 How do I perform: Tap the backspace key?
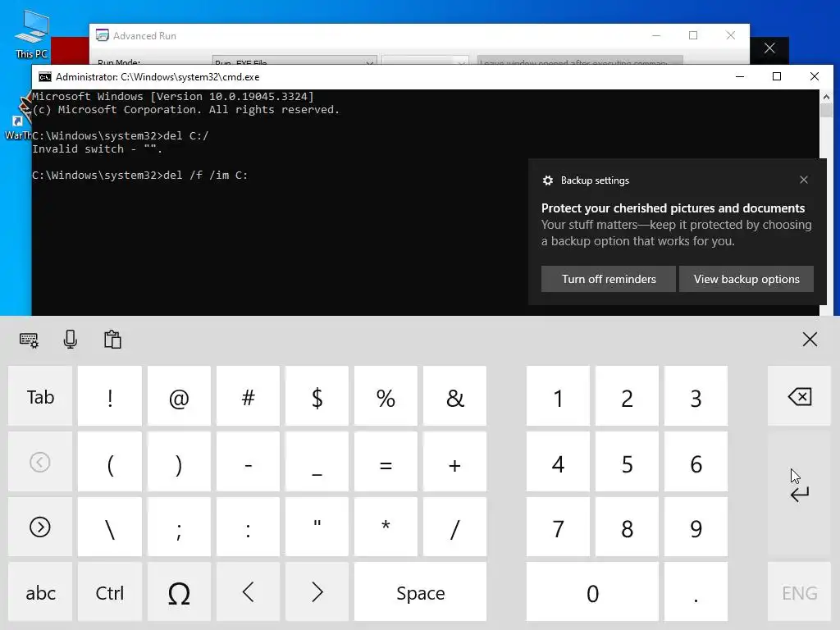(x=799, y=396)
